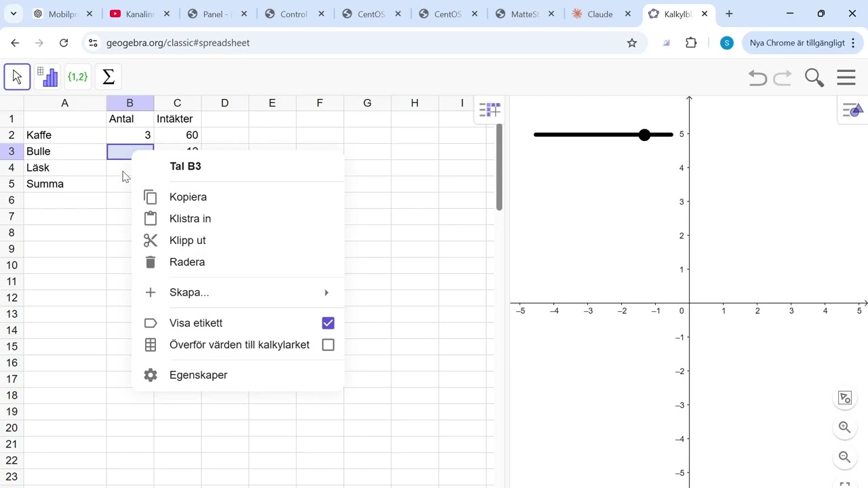Image resolution: width=868 pixels, height=488 pixels.
Task: Select the Move arrow tool
Action: 17,77
